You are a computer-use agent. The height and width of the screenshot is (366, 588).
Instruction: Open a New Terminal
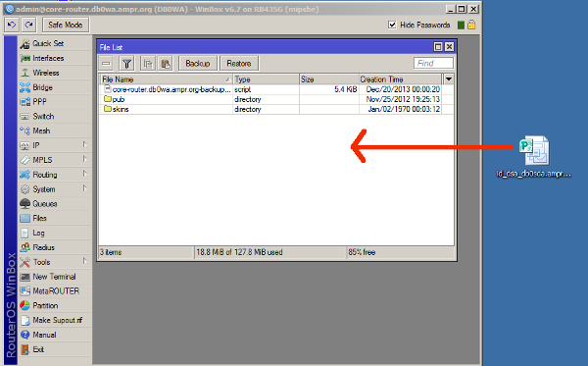55,277
